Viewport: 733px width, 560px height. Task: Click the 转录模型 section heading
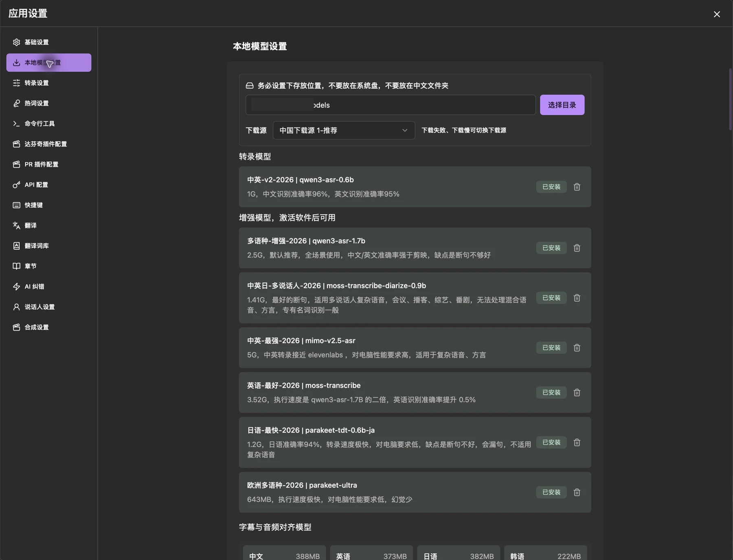click(255, 157)
